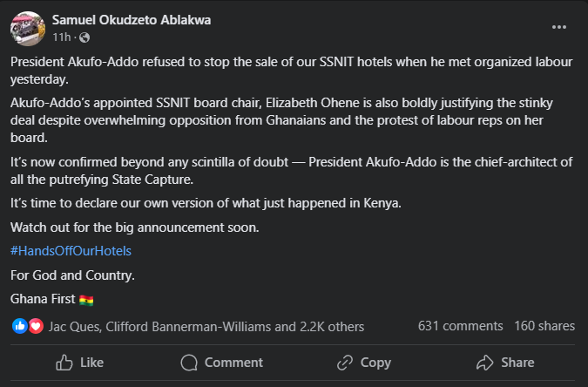Share the post using Share button
588x387 pixels.
click(x=505, y=363)
